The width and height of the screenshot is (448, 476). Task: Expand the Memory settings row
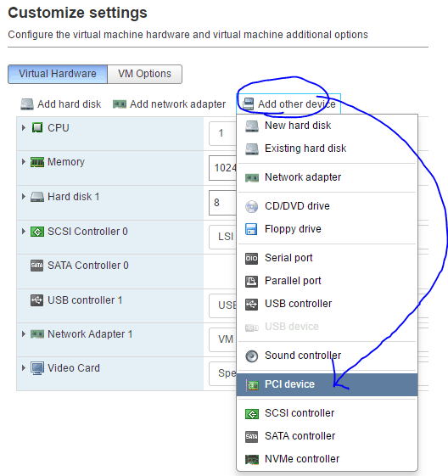click(x=24, y=162)
